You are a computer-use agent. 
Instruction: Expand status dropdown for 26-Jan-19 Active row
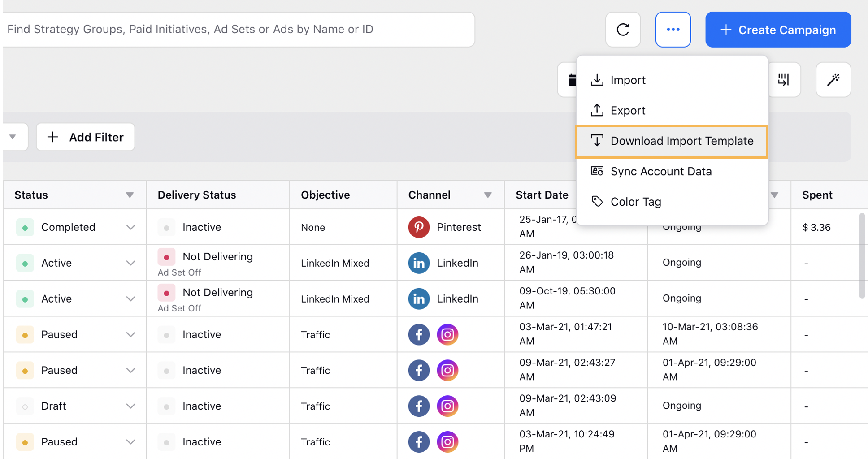(x=130, y=263)
